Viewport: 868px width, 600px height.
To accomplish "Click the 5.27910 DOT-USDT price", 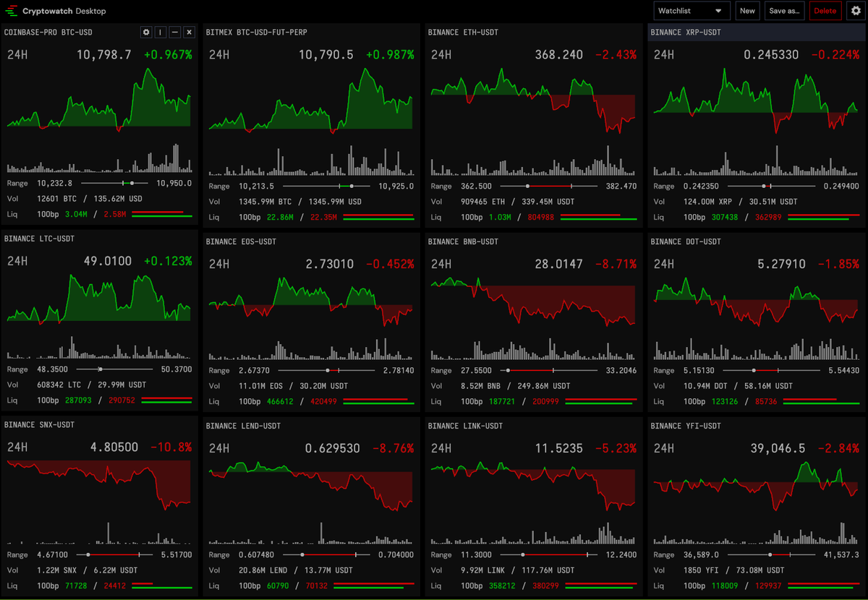I will [781, 264].
